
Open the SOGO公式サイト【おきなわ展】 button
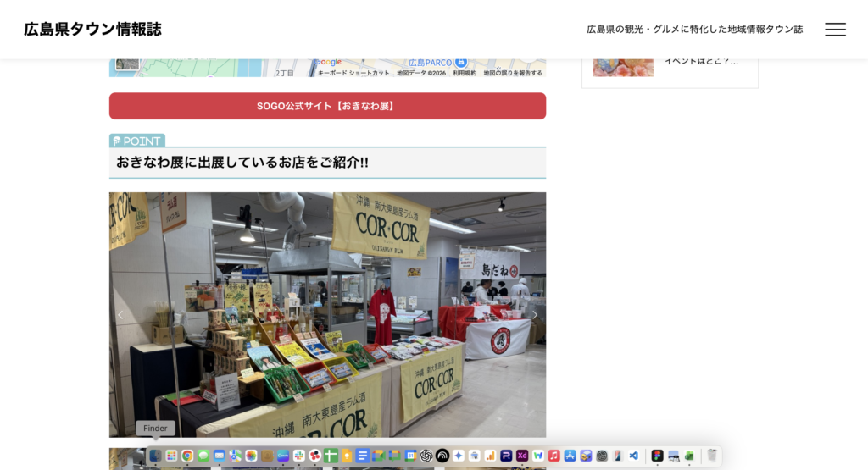point(327,106)
